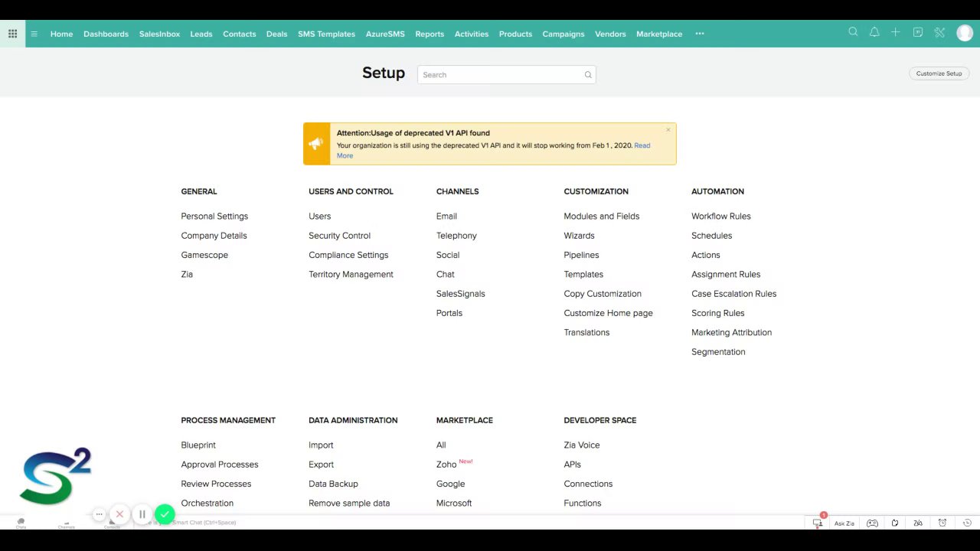Open the Channels icon in bottom bar

click(x=67, y=524)
